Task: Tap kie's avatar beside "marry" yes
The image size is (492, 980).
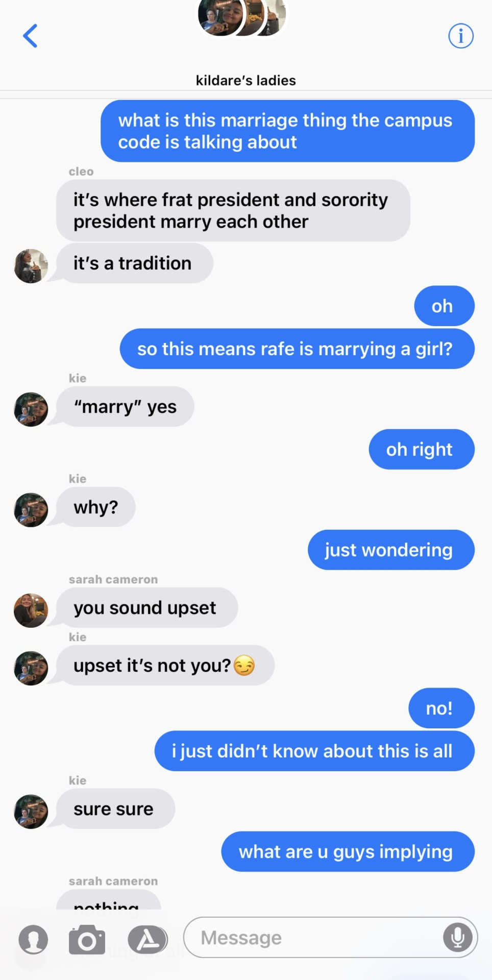Action: (31, 409)
